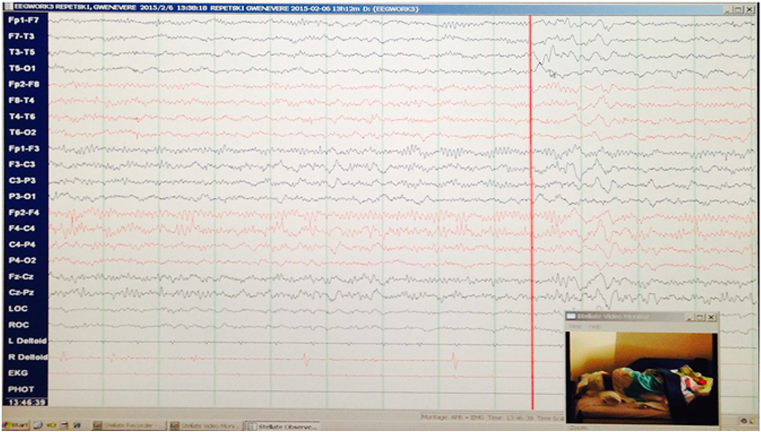761x432 pixels.
Task: Click the first quick launch icon beside Start
Action: (38, 425)
